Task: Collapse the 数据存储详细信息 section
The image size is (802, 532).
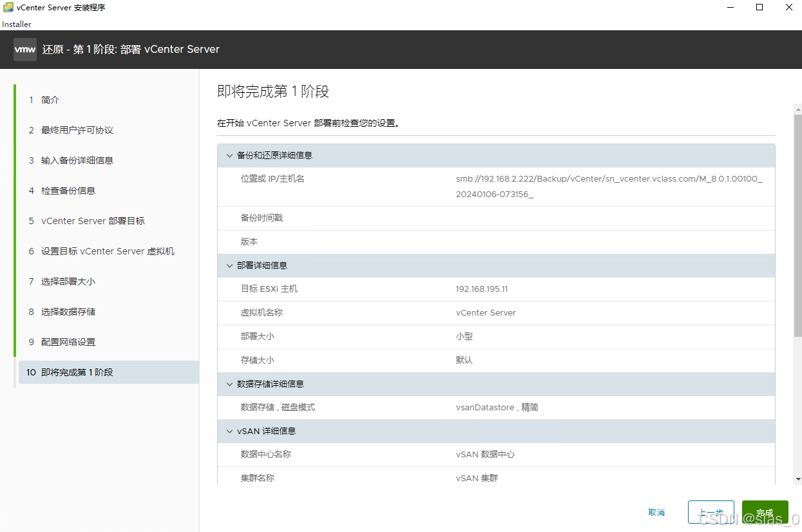Action: click(229, 384)
